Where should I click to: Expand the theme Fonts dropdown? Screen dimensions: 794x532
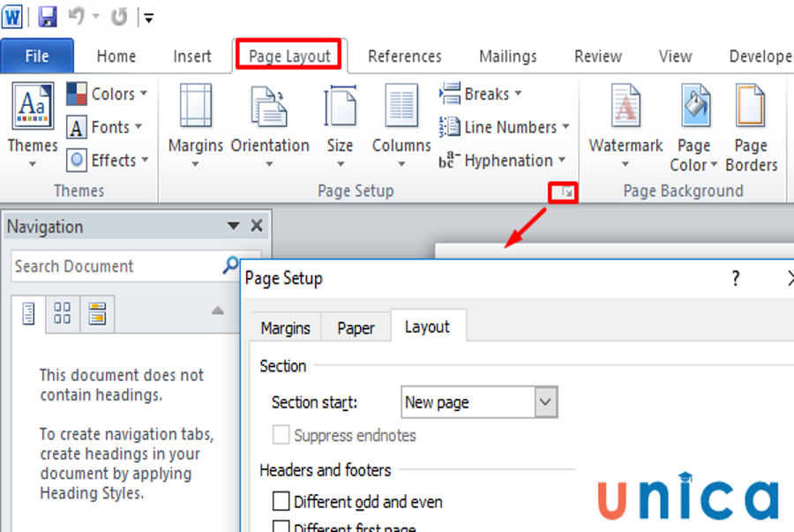point(104,126)
